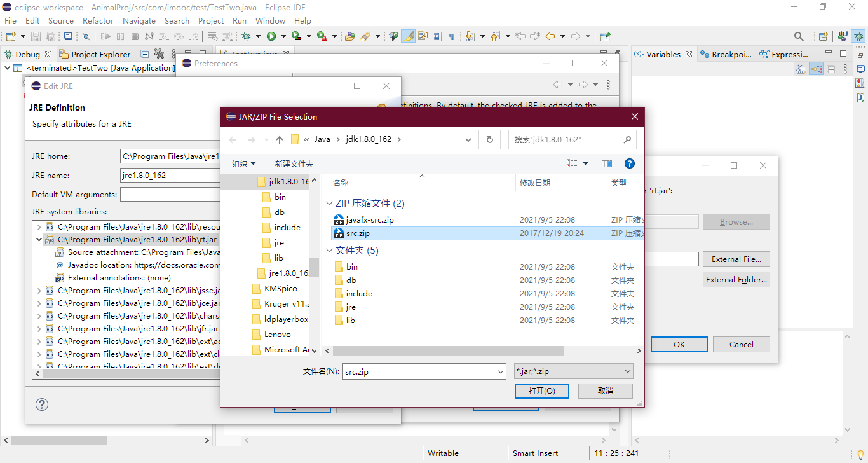Open the Navigate menu

point(139,20)
